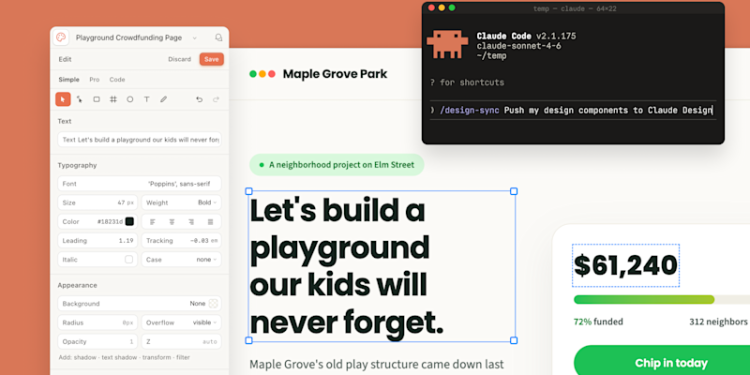Edit the Opacity field

(x=98, y=342)
